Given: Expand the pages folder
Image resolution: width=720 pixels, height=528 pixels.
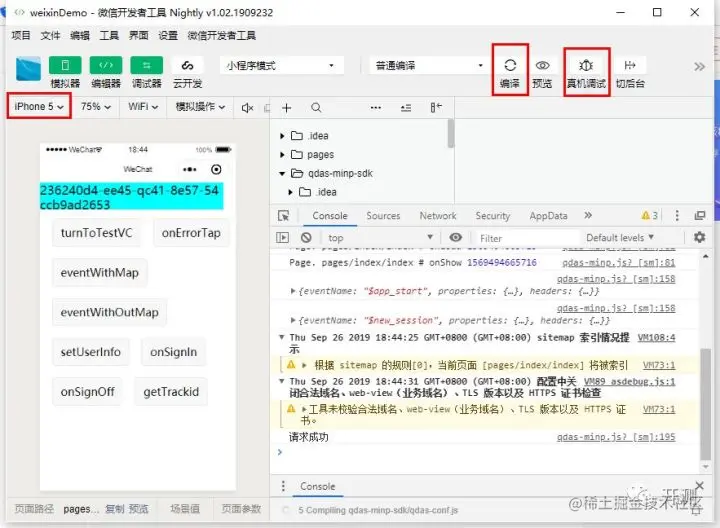Looking at the screenshot, I should (x=282, y=155).
